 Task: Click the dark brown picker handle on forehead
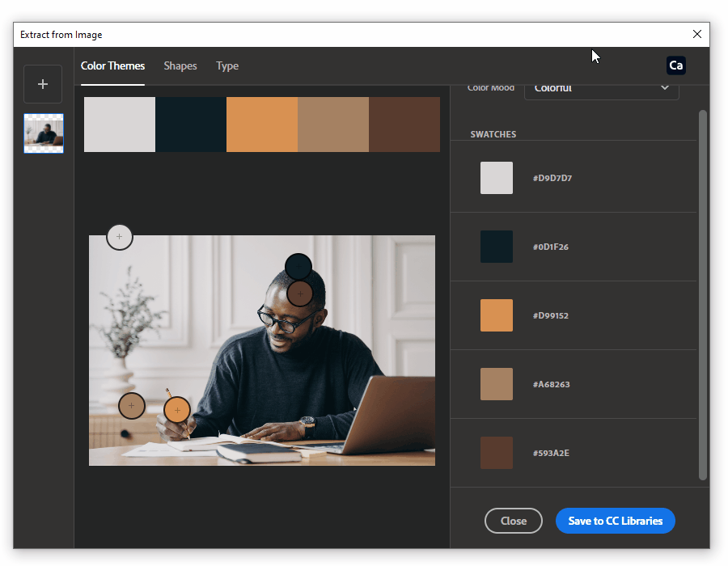(300, 294)
